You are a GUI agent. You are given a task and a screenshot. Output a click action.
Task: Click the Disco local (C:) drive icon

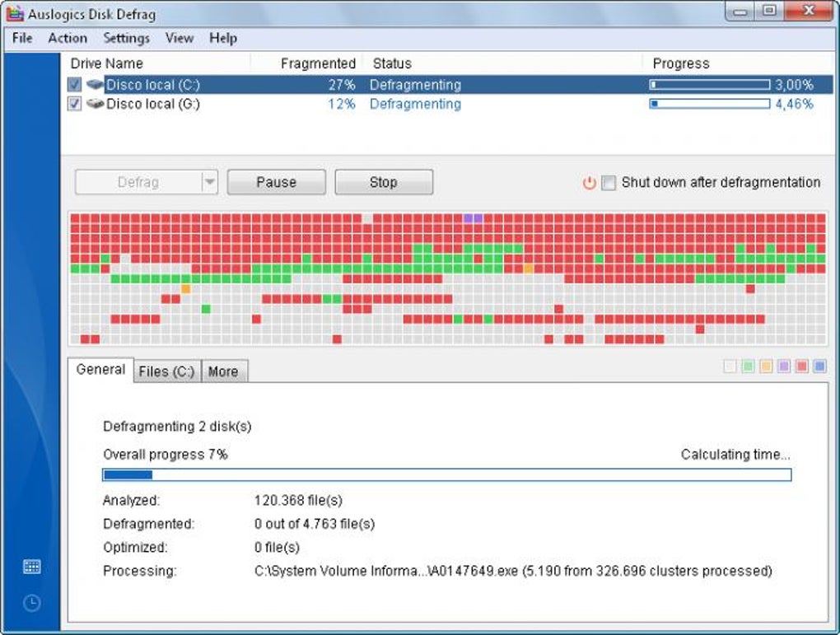coord(95,84)
